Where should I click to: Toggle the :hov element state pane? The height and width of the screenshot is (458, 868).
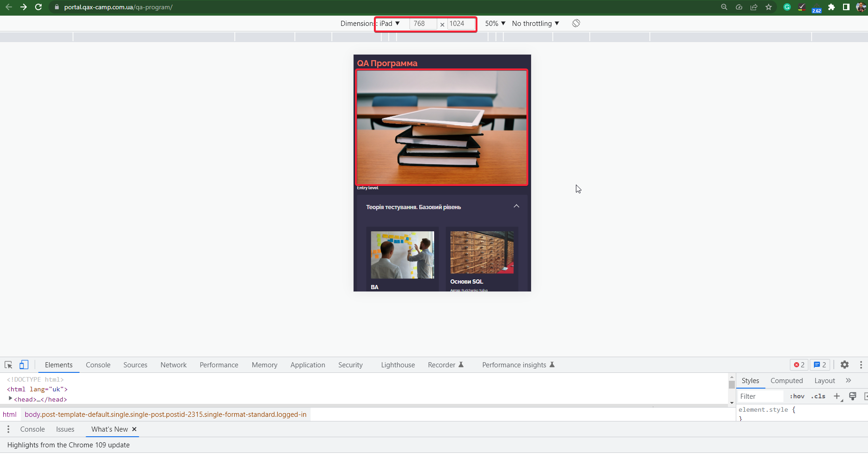coord(796,396)
